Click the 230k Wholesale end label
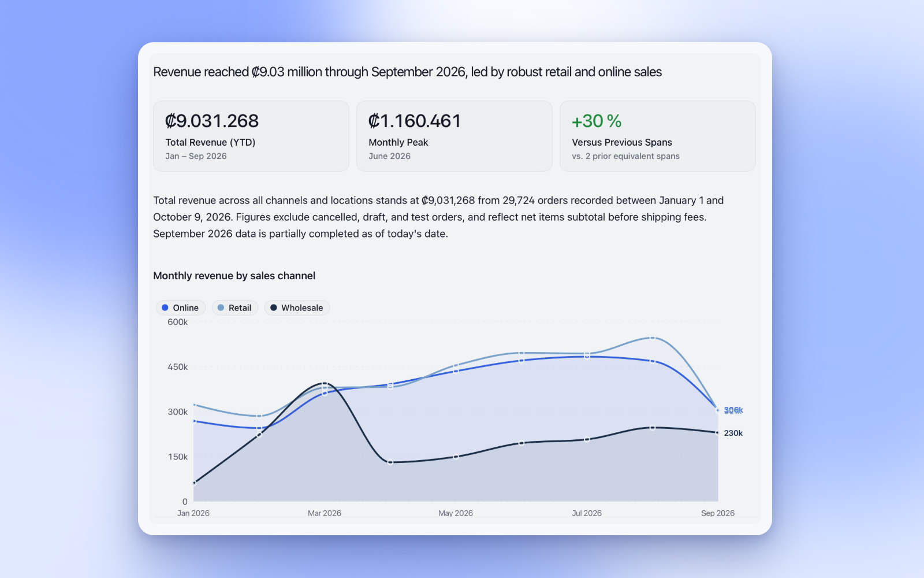The height and width of the screenshot is (578, 924). (x=733, y=433)
